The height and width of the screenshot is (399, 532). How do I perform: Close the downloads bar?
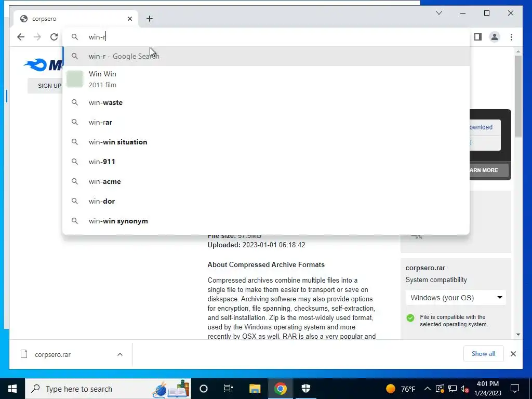pyautogui.click(x=513, y=354)
